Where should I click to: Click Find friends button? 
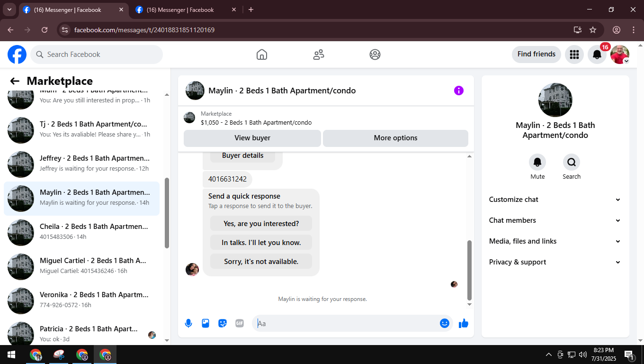[x=537, y=54]
